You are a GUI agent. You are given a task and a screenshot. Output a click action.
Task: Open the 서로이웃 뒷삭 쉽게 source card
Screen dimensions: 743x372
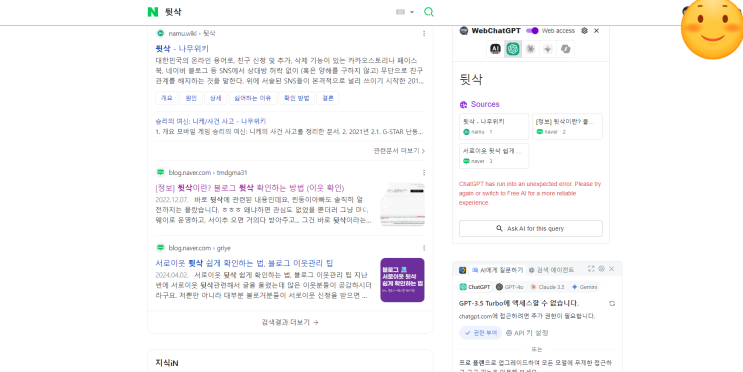pyautogui.click(x=494, y=156)
